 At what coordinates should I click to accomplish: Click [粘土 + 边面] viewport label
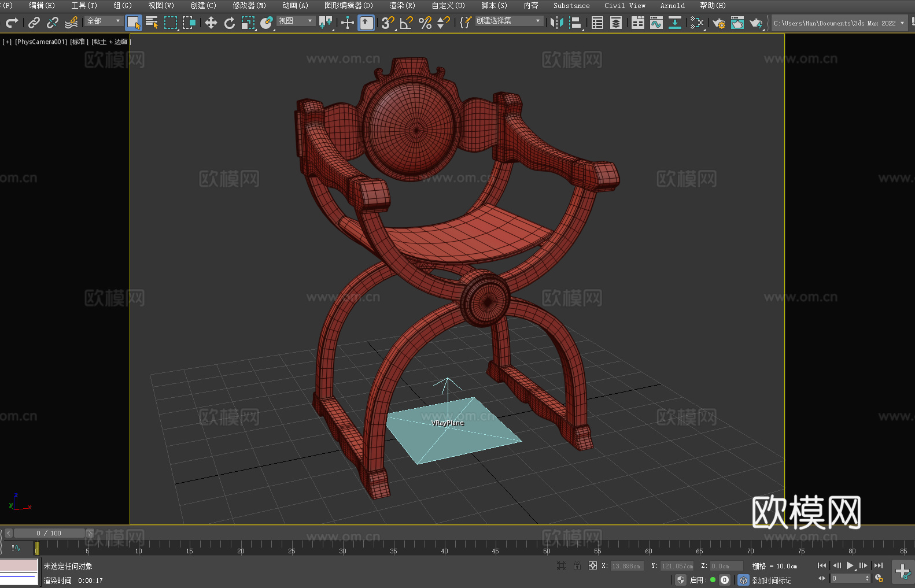point(110,42)
